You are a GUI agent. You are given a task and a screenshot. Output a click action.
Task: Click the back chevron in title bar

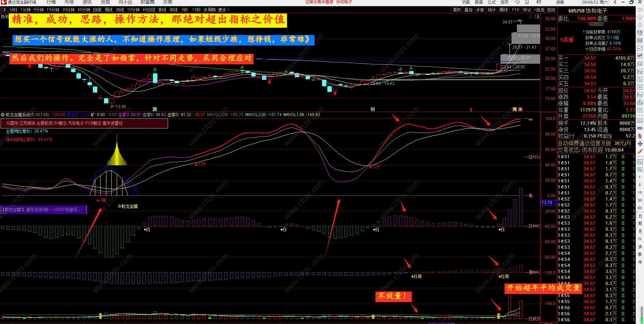[x=615, y=2]
